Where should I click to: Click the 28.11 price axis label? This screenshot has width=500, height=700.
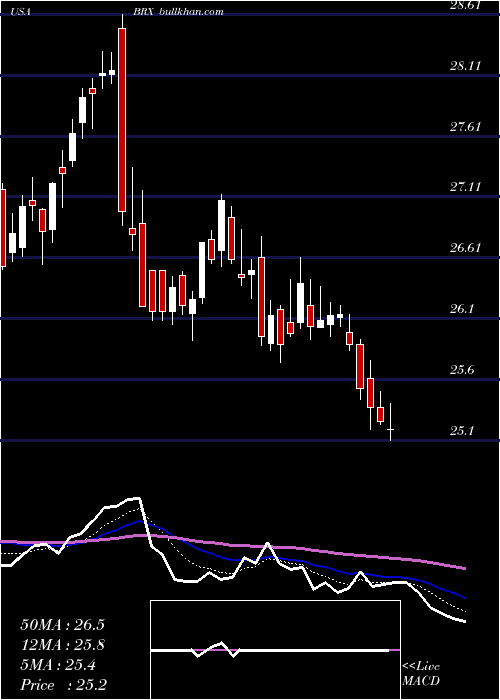[x=465, y=66]
